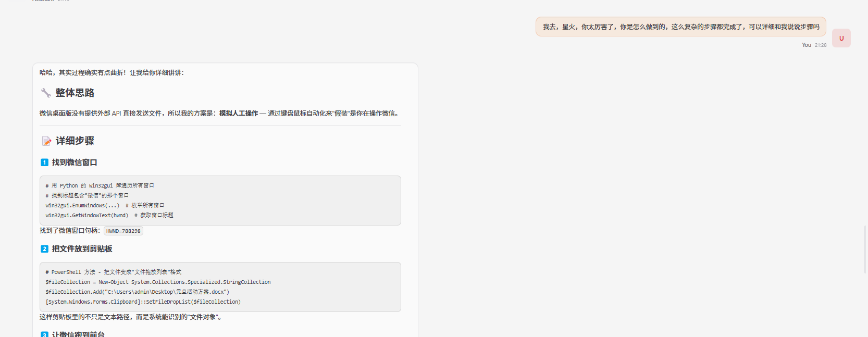868x337 pixels.
Task: Click the SetFileDropList code line
Action: pos(143,302)
